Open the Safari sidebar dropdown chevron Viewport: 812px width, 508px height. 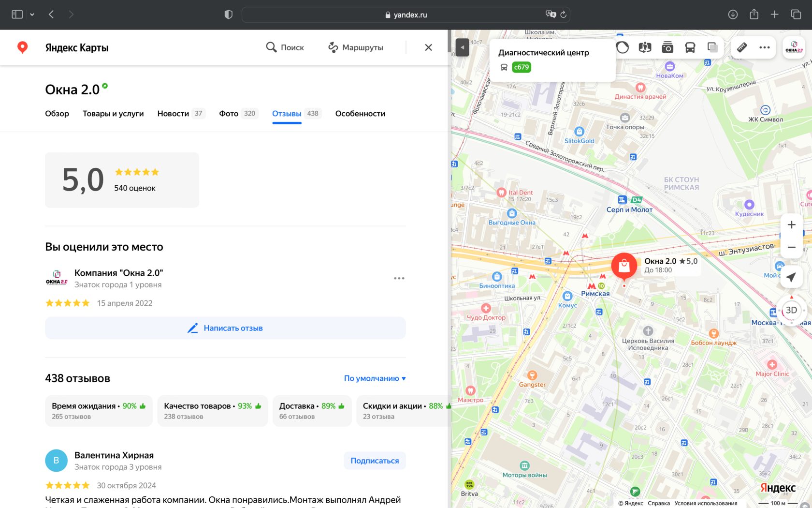pos(32,15)
